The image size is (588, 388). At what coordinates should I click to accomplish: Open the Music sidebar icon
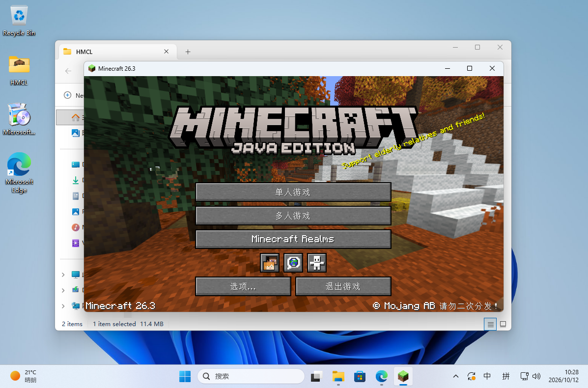(75, 227)
